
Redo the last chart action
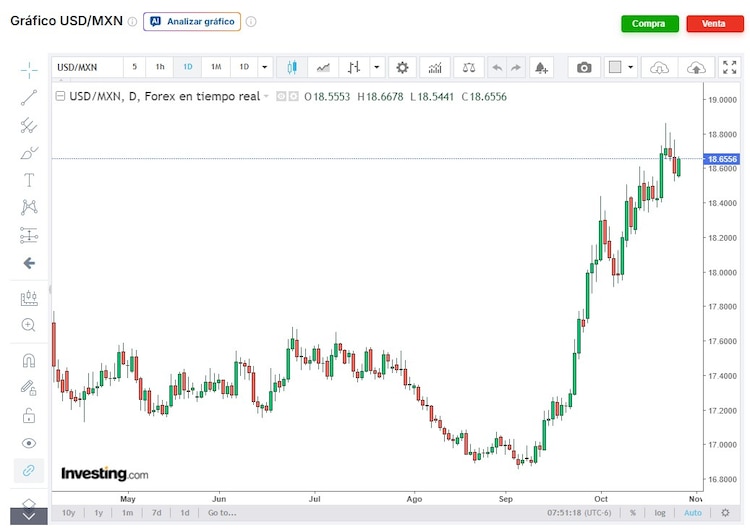point(516,67)
